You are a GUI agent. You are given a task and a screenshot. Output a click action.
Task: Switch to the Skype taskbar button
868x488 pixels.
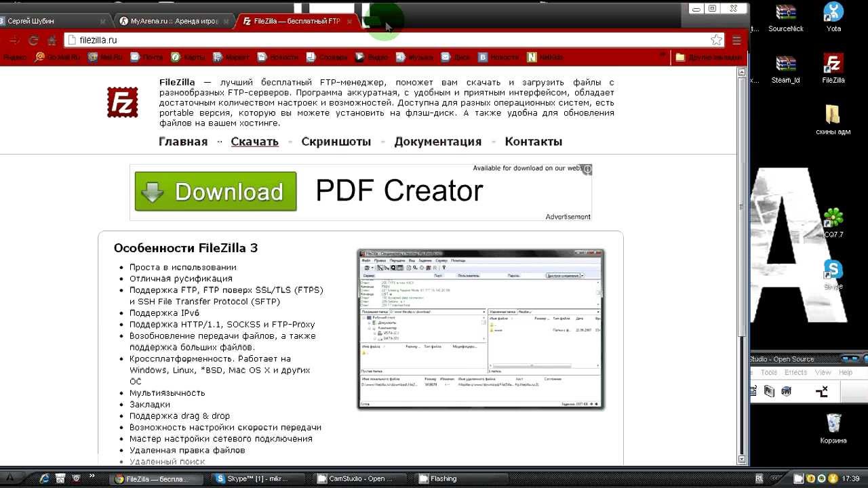[x=260, y=479]
